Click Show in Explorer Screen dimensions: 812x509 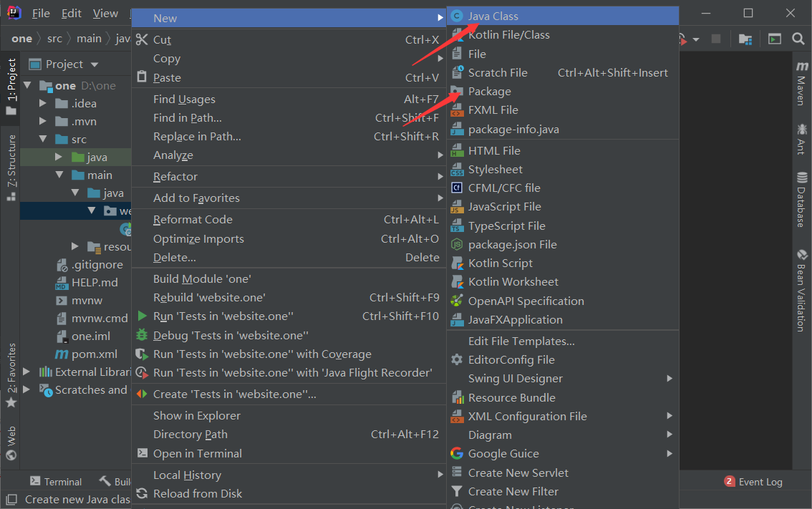[289, 415]
